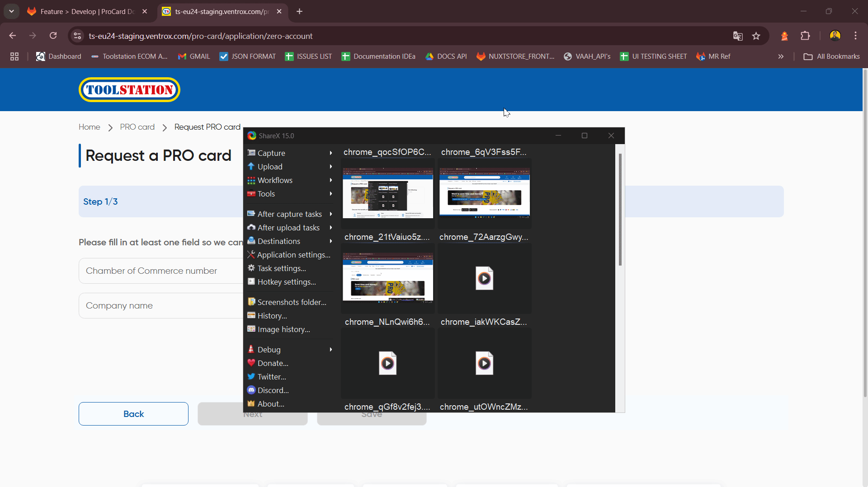
Task: Open the Screenshots folder from ShareX
Action: coord(292,302)
